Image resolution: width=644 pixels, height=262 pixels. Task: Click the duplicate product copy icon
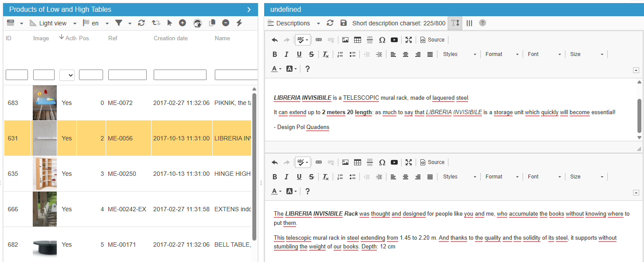(x=212, y=23)
